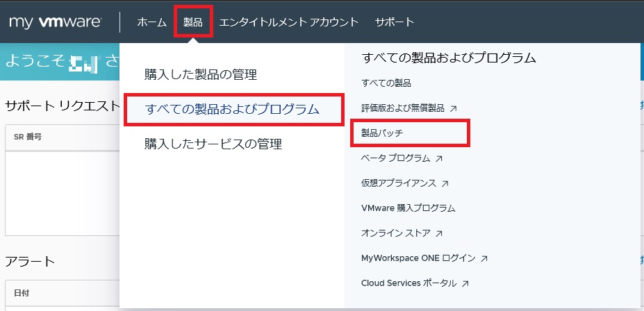Click the external arrow icon beside 仮想アプライアンス
The image size is (644, 311).
(x=445, y=184)
